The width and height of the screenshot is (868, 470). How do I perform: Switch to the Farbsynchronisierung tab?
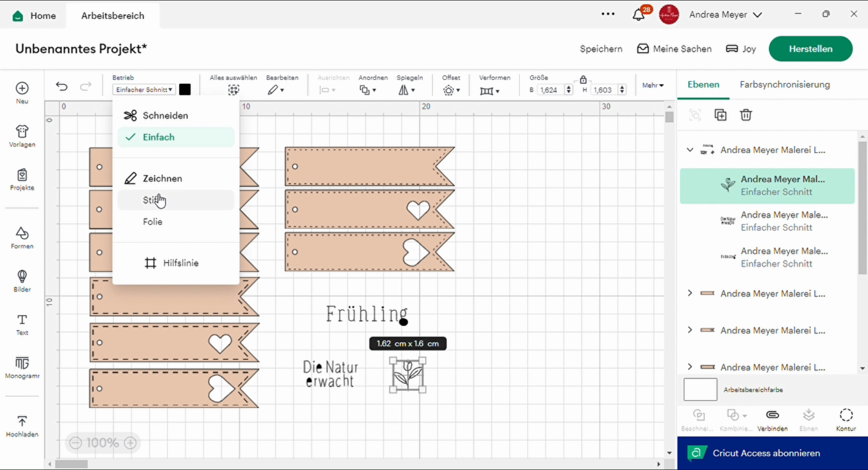784,85
